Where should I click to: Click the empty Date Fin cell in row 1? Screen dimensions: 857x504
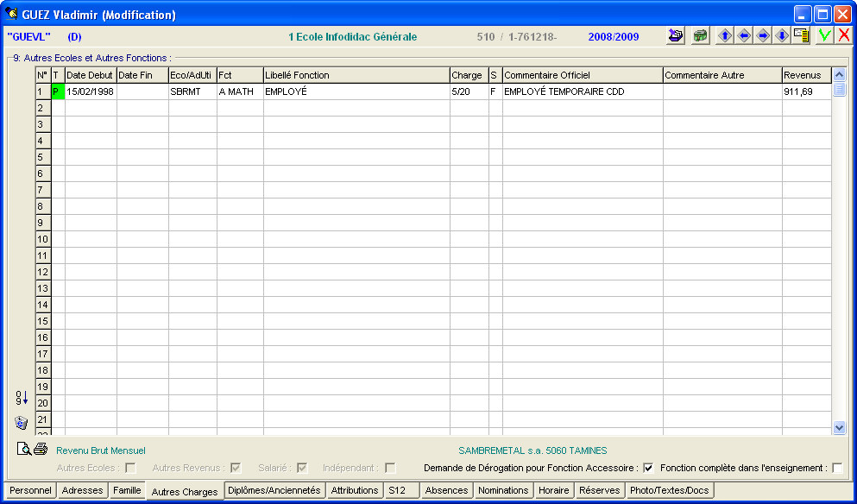142,91
